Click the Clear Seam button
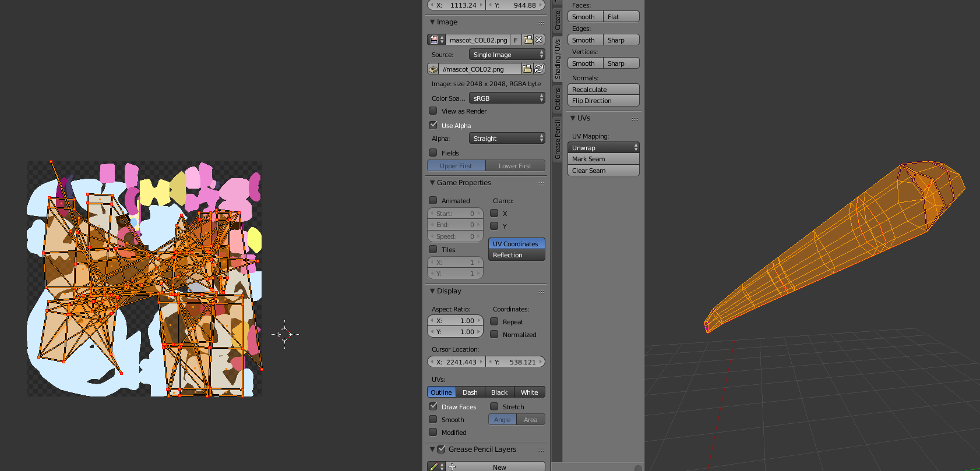 pos(604,171)
